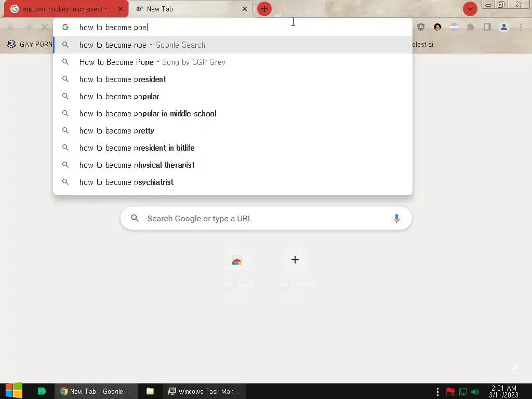The image size is (532, 399).
Task: Click the browser Back arrow
Action: pos(11,27)
